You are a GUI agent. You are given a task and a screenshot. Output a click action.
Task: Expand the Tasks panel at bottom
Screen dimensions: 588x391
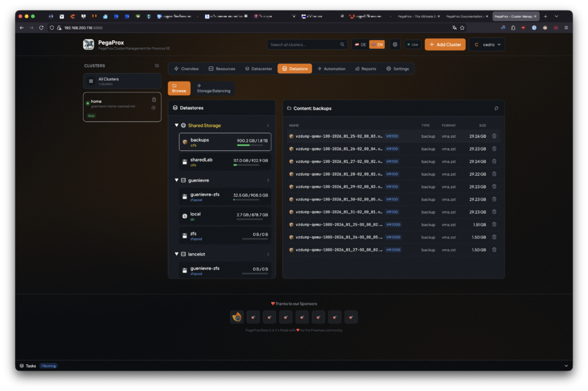566,366
